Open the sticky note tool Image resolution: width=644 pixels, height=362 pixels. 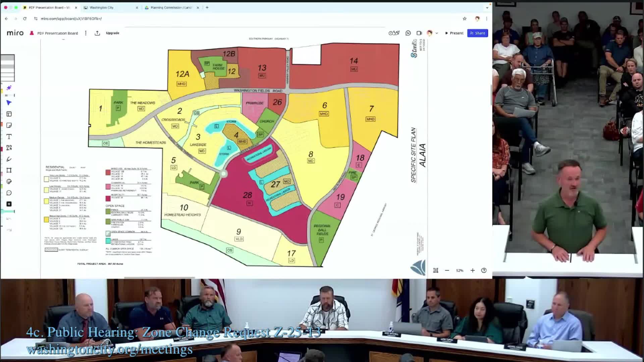[9, 125]
